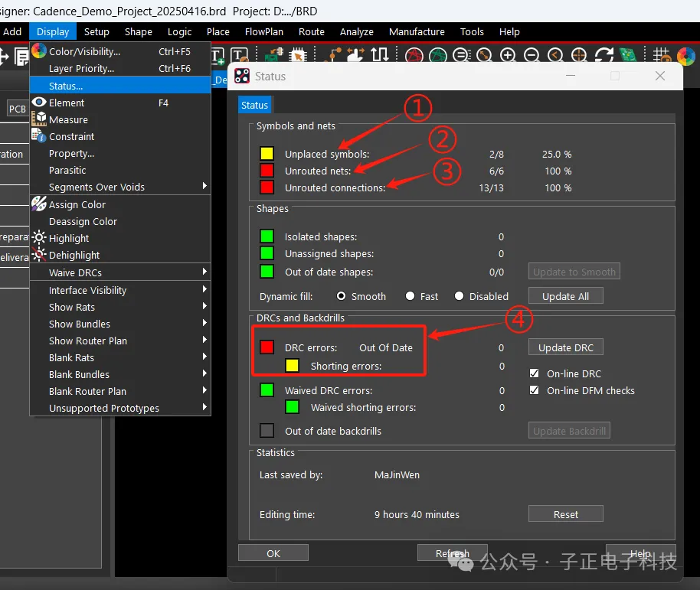Choose Constraint in Display menu

[x=120, y=137]
